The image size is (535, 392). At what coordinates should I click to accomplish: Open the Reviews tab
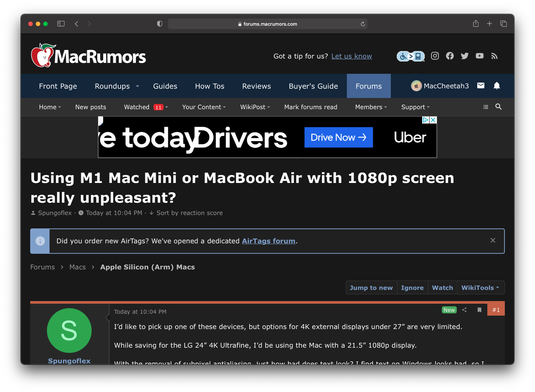(x=256, y=86)
